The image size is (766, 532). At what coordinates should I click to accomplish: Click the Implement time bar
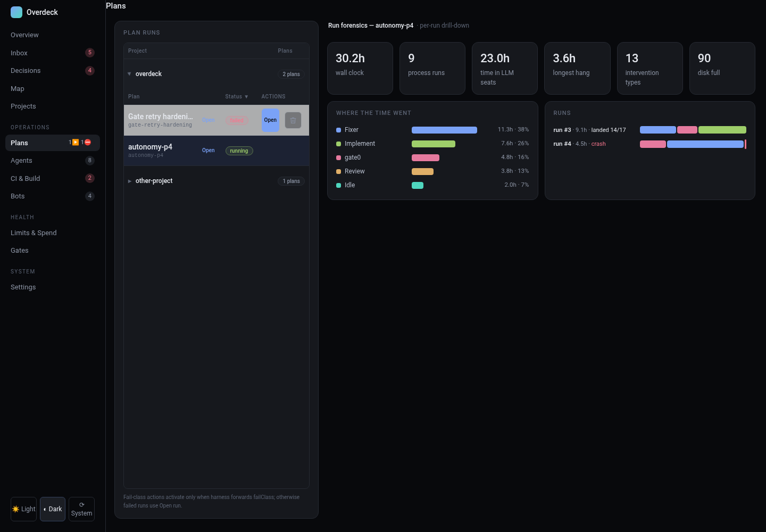pos(434,144)
